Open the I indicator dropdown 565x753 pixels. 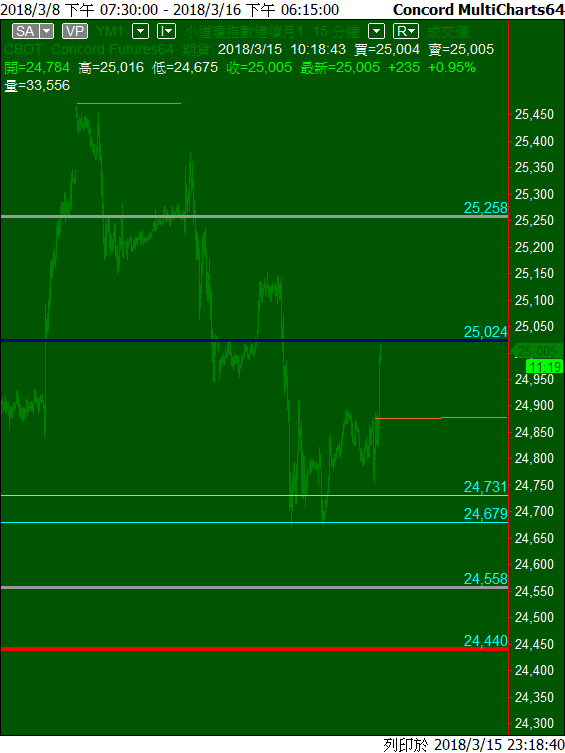167,32
